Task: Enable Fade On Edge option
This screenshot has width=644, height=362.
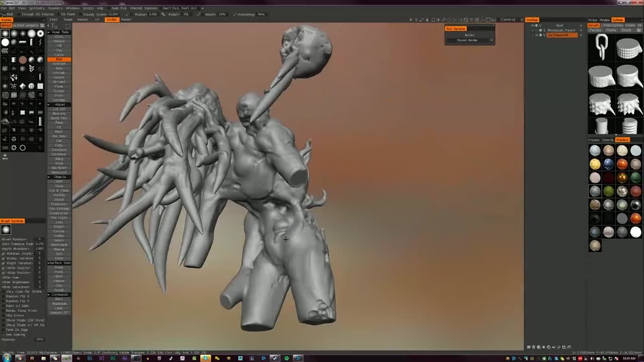Action: 4,329
